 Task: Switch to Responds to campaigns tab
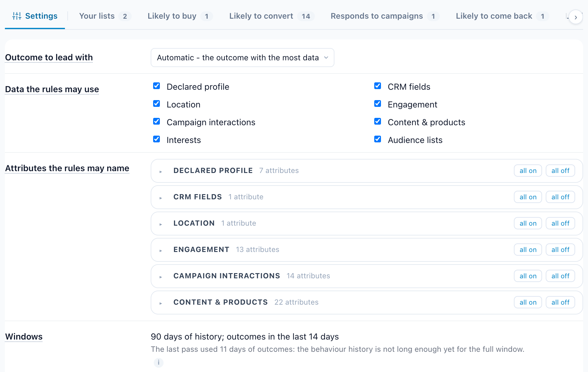(385, 16)
